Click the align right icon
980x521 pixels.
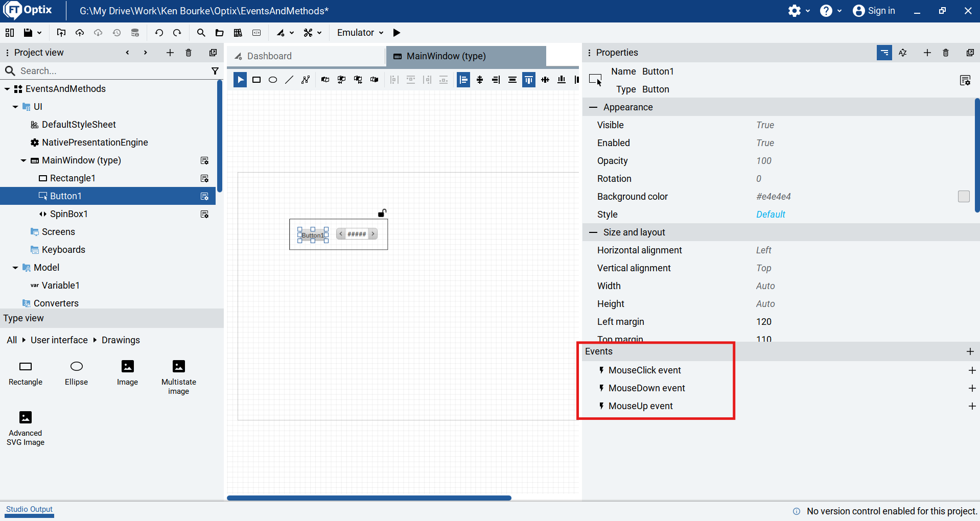496,80
